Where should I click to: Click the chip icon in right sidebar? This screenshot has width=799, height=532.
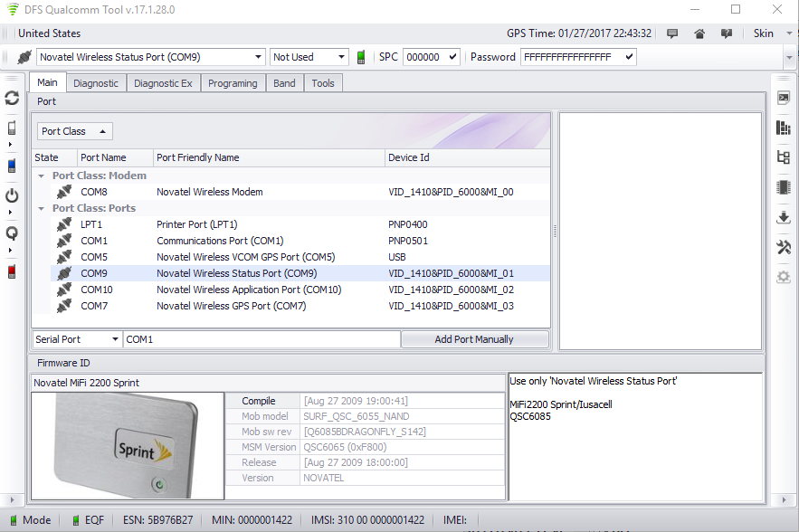(x=784, y=187)
